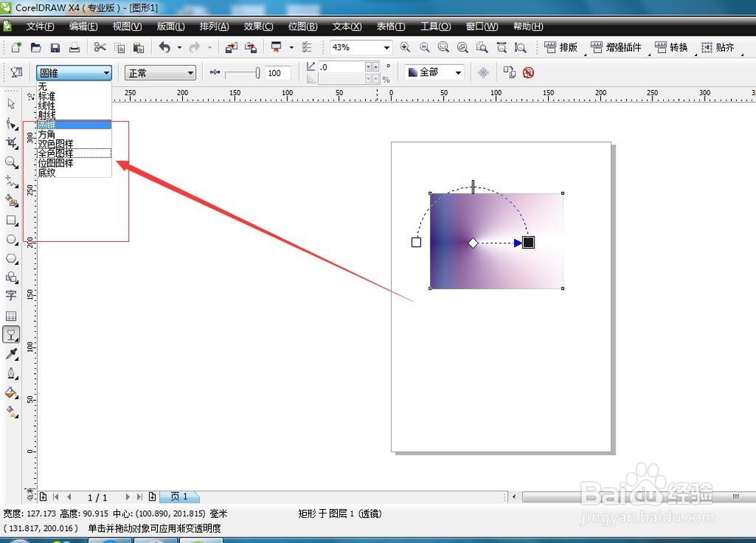Click the Import icon

231,47
